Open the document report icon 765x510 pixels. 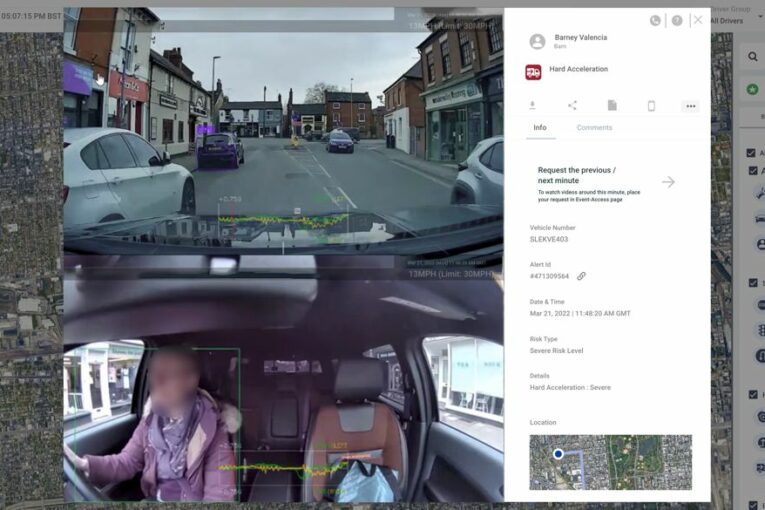point(612,105)
